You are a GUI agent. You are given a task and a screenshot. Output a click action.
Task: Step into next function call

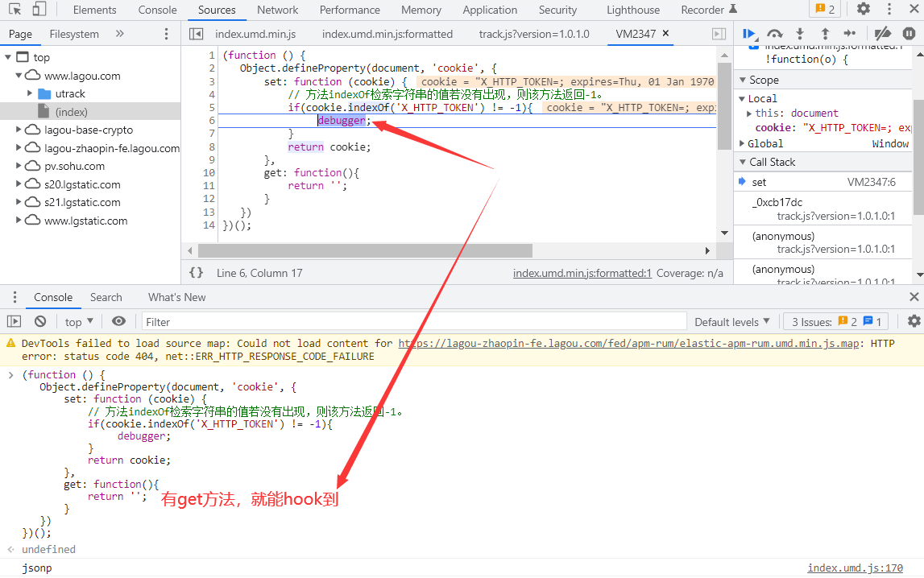pyautogui.click(x=800, y=34)
